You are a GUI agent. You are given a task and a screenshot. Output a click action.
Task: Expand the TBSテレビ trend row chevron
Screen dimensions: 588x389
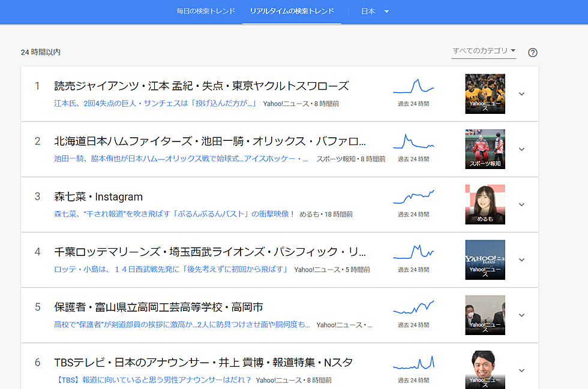coord(521,370)
